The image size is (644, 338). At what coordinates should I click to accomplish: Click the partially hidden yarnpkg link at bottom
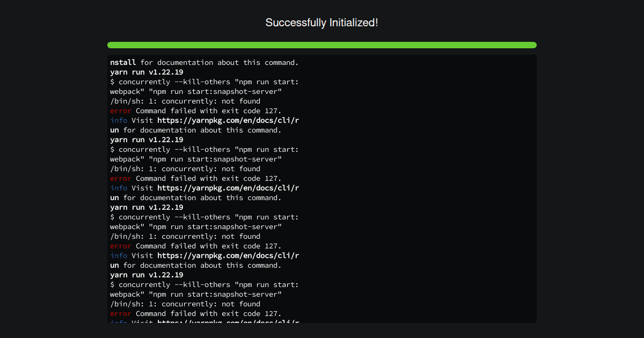(x=228, y=321)
